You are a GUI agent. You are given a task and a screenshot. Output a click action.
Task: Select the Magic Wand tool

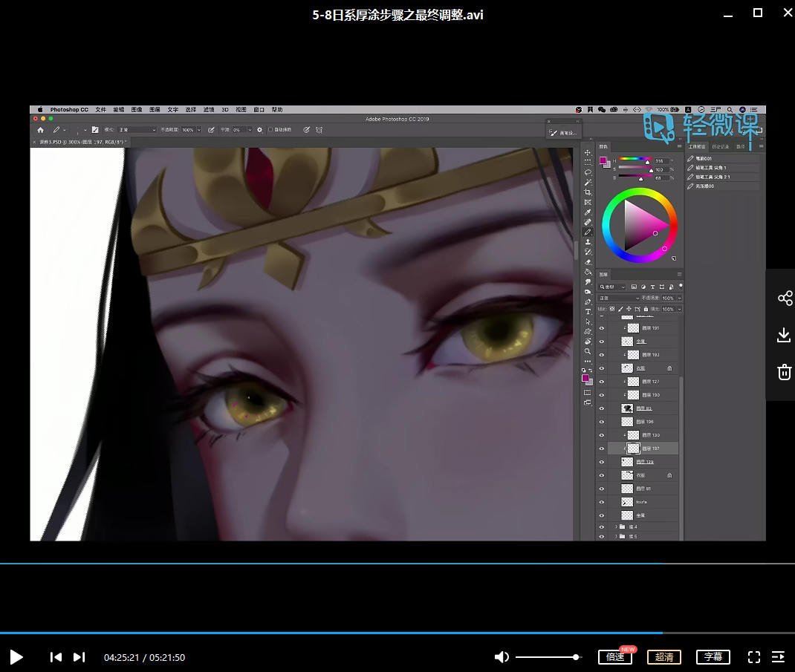588,183
